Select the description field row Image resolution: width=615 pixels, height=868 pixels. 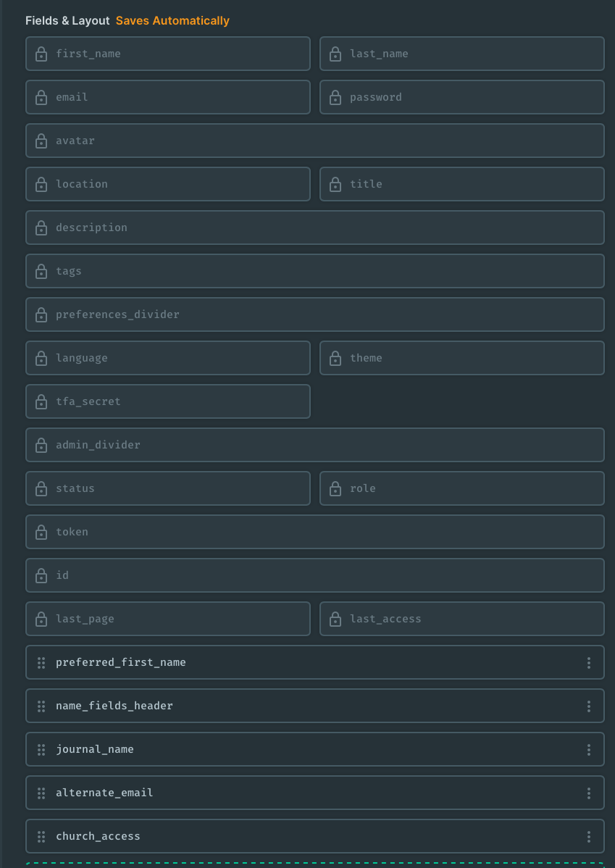tap(314, 228)
